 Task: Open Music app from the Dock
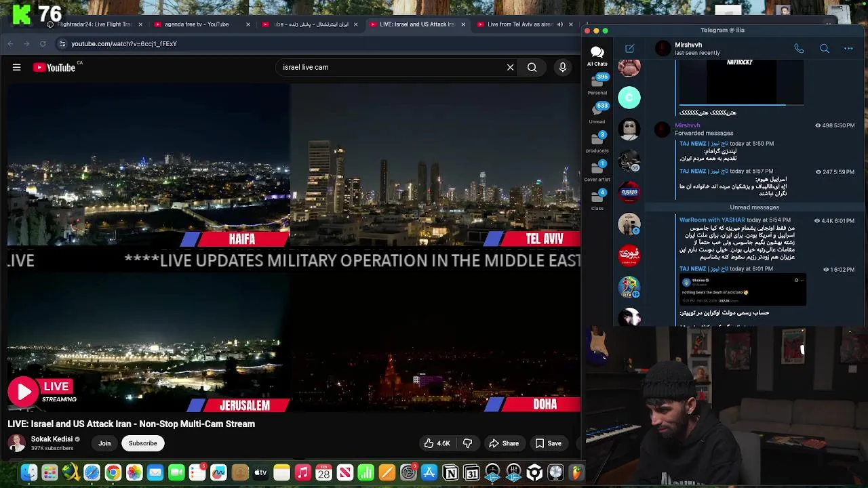click(302, 472)
